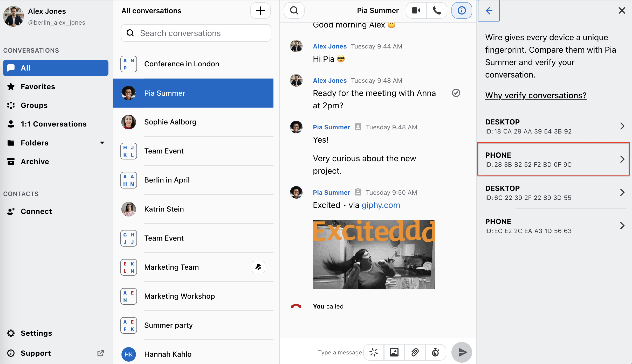Open Berlin in April conversation

pos(193,180)
